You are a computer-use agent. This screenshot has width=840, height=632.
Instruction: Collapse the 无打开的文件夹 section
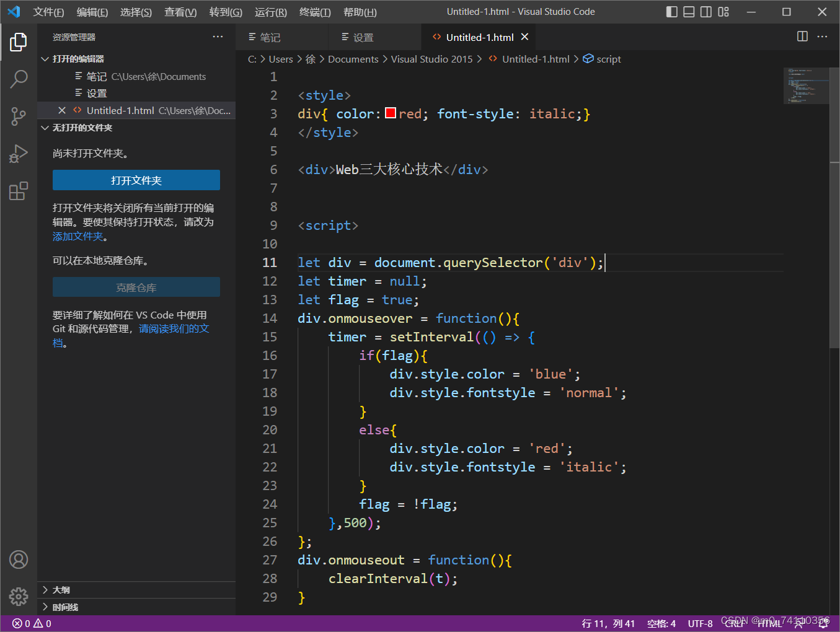(136, 128)
